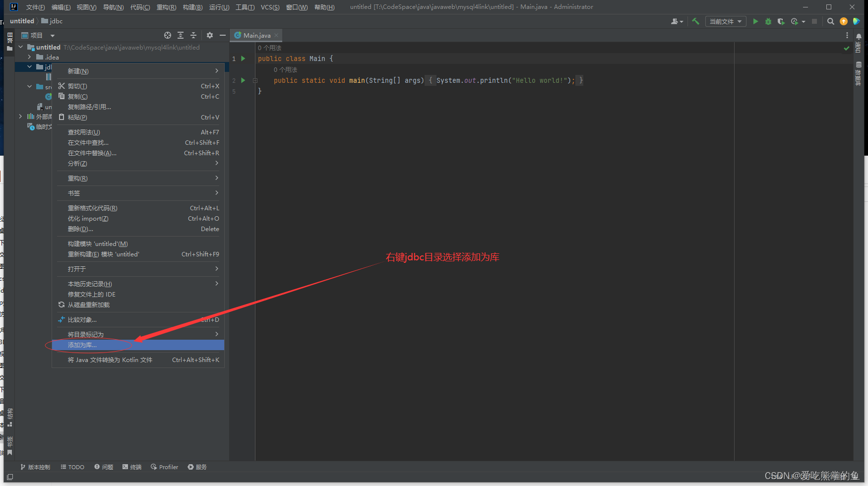Open editor tabs three-dot options menu

click(x=847, y=35)
